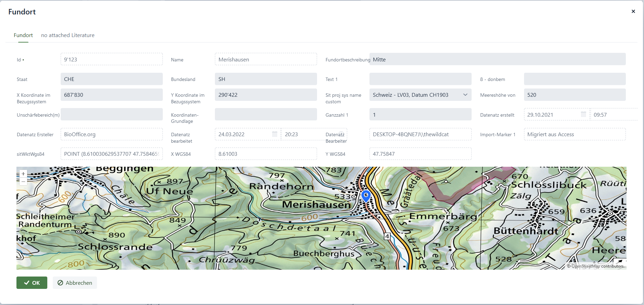Zoom in on the map
The image size is (644, 305).
coord(23,174)
